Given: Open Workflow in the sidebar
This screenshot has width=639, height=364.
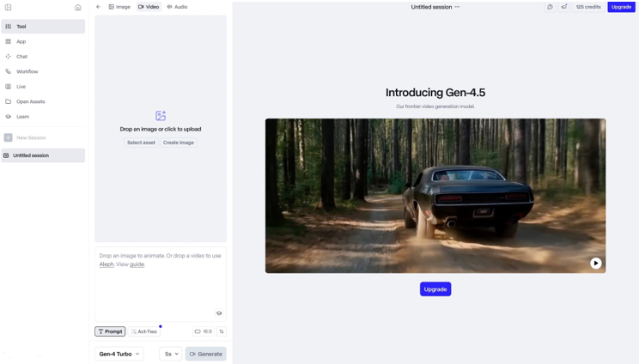Looking at the screenshot, I should click(27, 71).
